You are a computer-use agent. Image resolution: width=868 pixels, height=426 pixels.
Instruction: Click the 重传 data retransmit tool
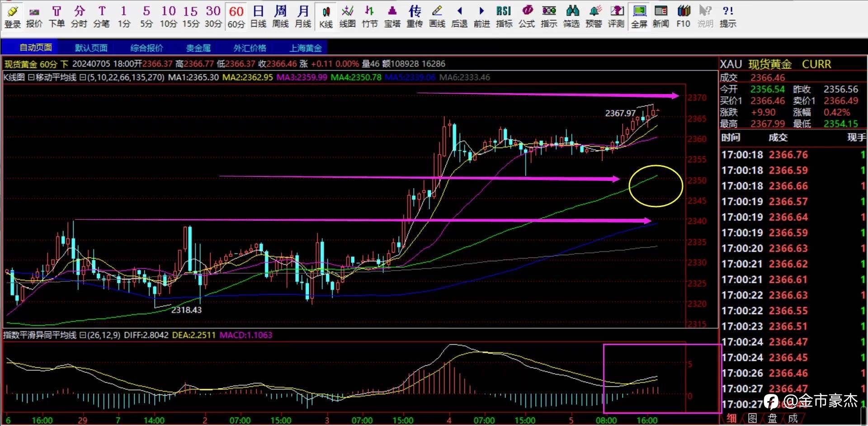[415, 17]
